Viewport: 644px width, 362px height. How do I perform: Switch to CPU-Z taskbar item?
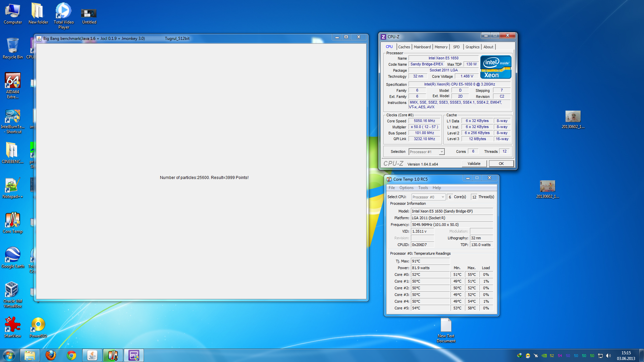pyautogui.click(x=134, y=355)
